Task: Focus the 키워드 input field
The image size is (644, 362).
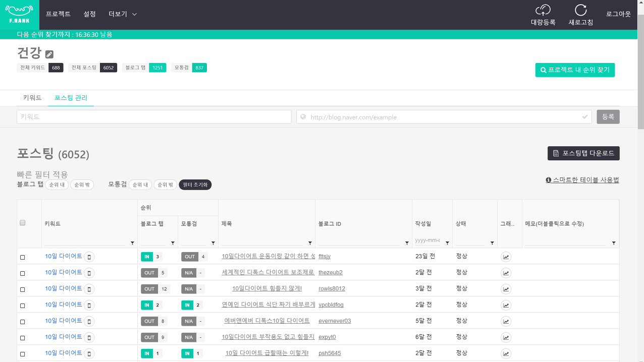Action: [x=154, y=116]
